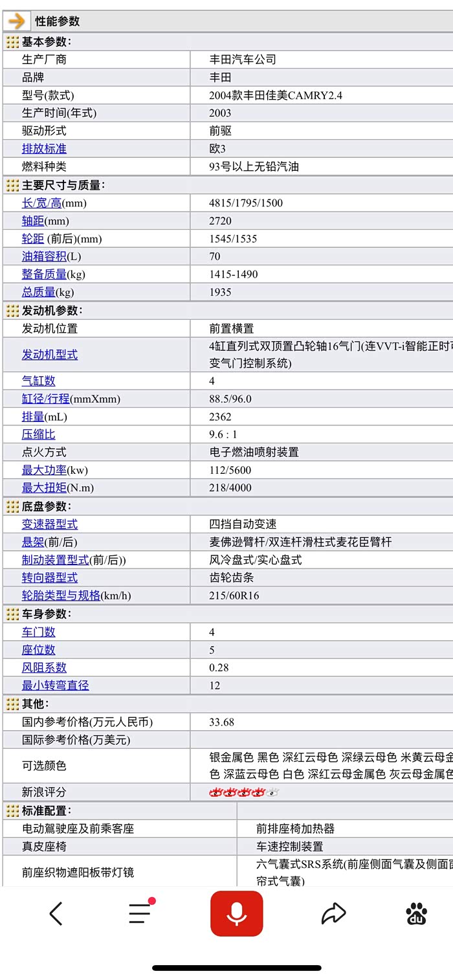Click the grid icon next to 基本参数

coord(12,42)
